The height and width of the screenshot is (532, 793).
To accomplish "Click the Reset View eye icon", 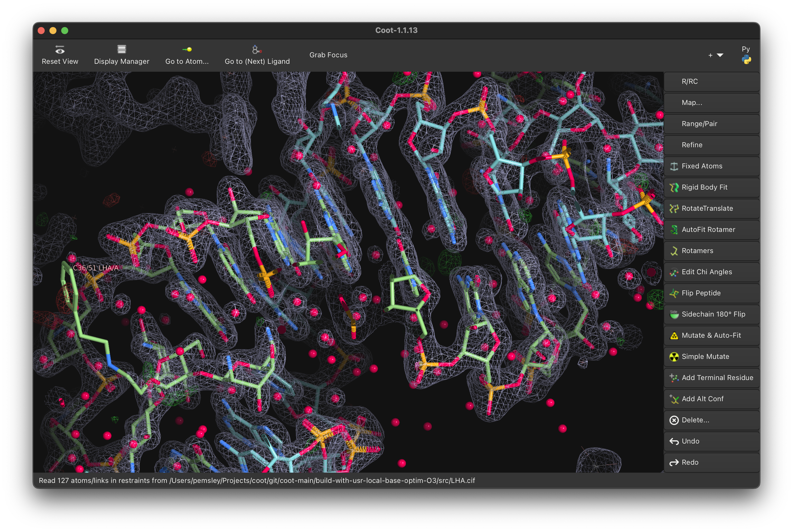I will (x=60, y=50).
